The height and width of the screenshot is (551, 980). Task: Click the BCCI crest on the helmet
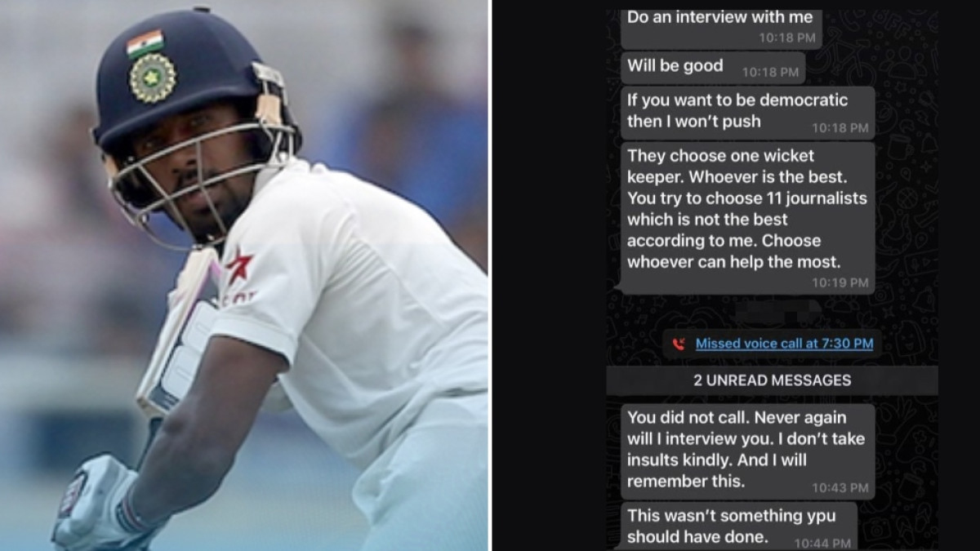(152, 78)
